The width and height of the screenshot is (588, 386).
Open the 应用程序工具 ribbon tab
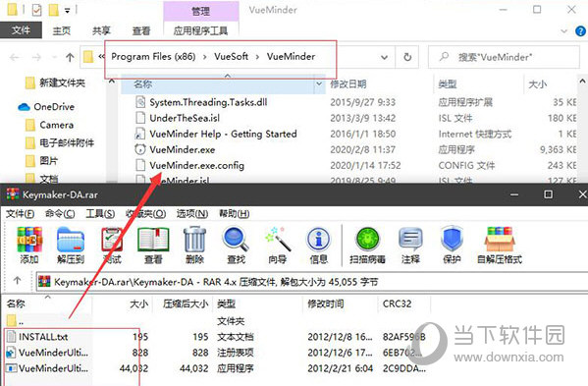(x=200, y=30)
